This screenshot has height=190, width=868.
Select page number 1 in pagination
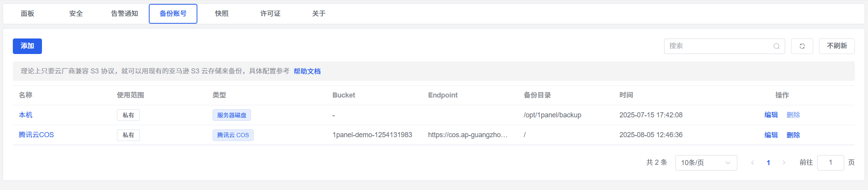(x=768, y=163)
